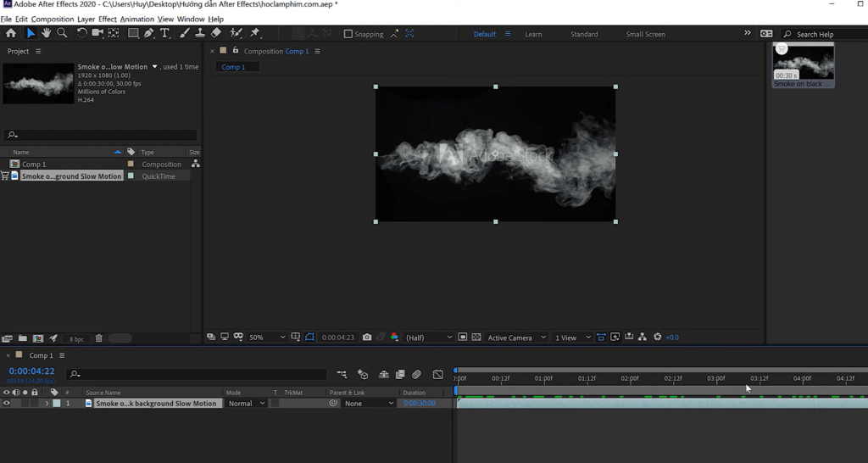The width and height of the screenshot is (868, 463).
Task: Open the 50% magnification dropdown
Action: coord(267,337)
